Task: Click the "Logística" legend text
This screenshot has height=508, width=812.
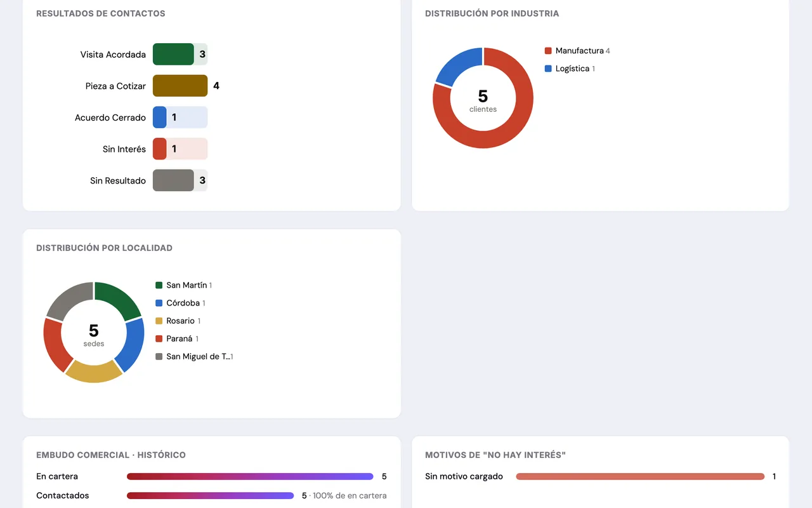Action: pos(572,69)
